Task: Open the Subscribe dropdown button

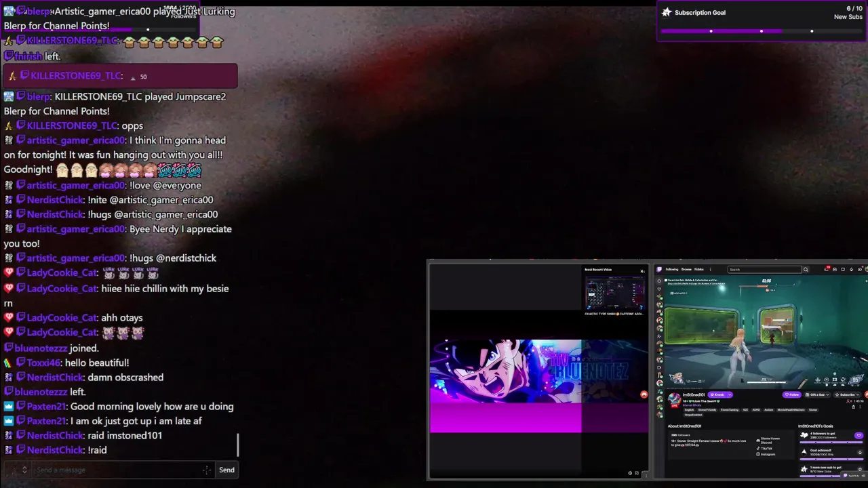Action: click(846, 394)
